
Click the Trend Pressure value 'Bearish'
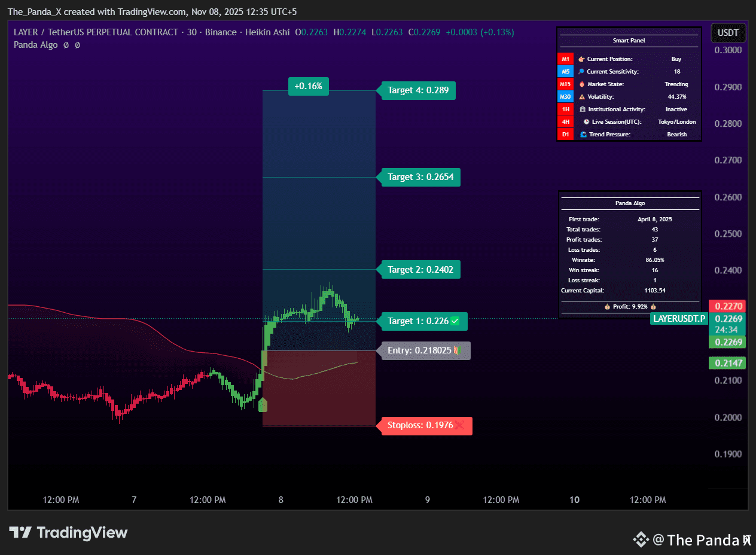pos(676,135)
